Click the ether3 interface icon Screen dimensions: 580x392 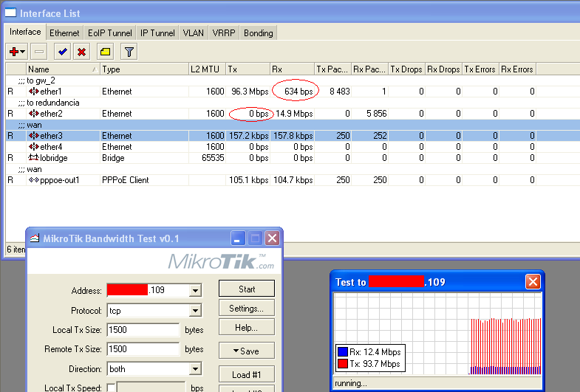[x=34, y=136]
